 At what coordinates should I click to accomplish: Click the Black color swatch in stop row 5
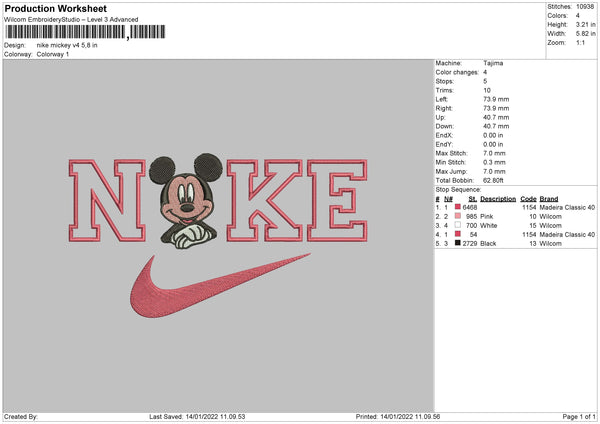458,243
